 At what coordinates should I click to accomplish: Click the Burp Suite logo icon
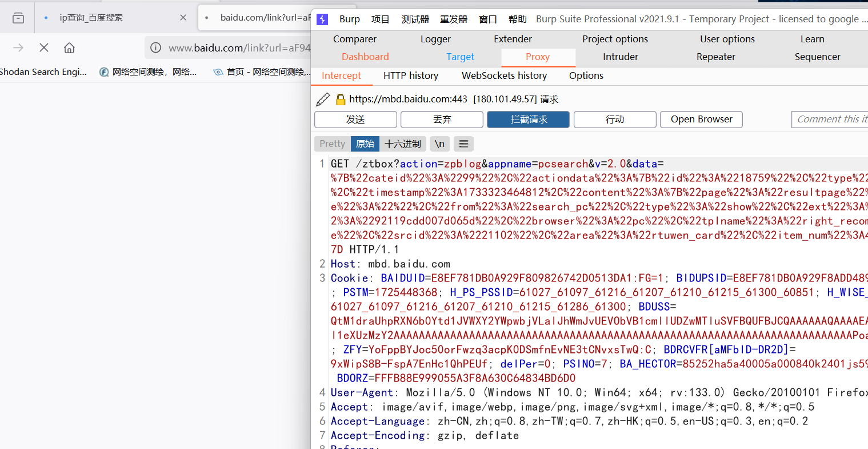[x=322, y=19]
